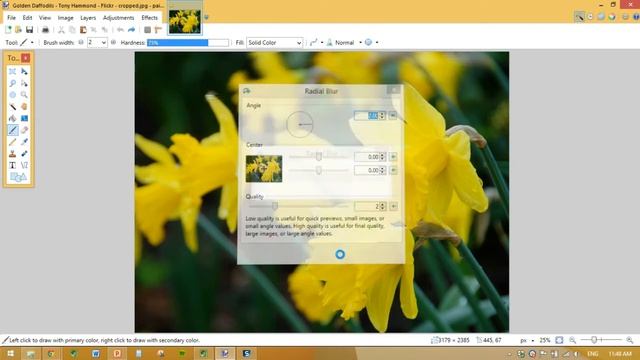Open the Fill Solid Color dropdown

[x=274, y=42]
